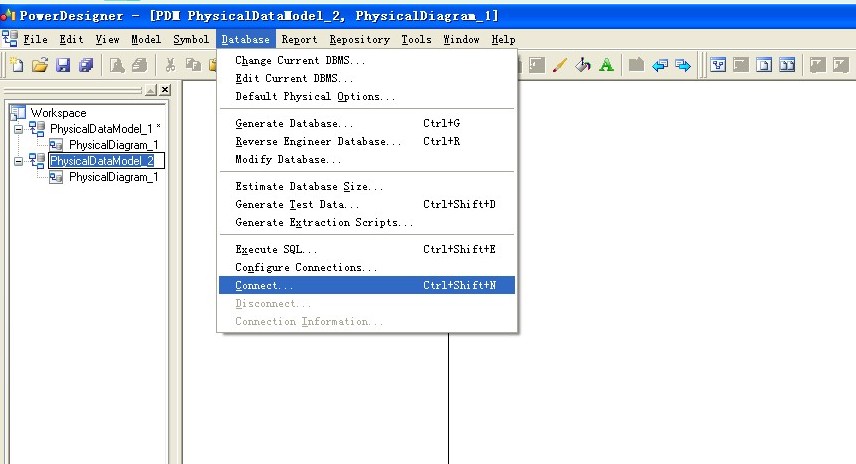This screenshot has height=464, width=856.
Task: Collapse the PhysicalDataModel_2 tree node
Action: (19, 161)
